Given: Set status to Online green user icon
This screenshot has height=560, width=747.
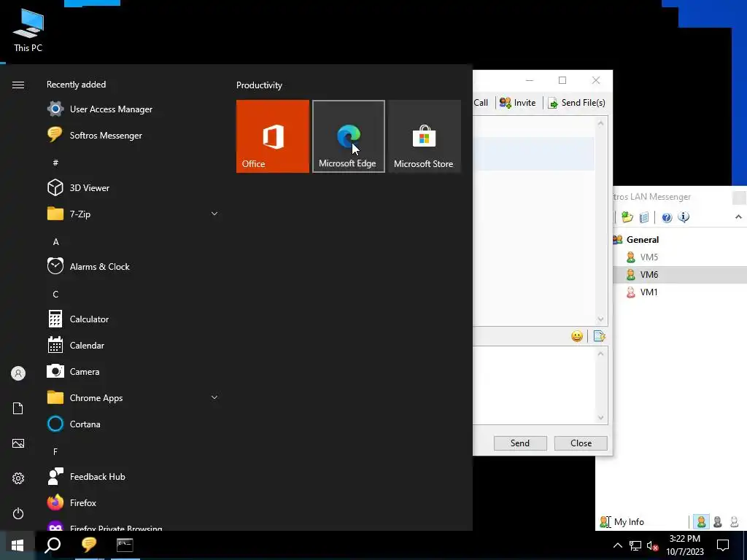Looking at the screenshot, I should (701, 522).
